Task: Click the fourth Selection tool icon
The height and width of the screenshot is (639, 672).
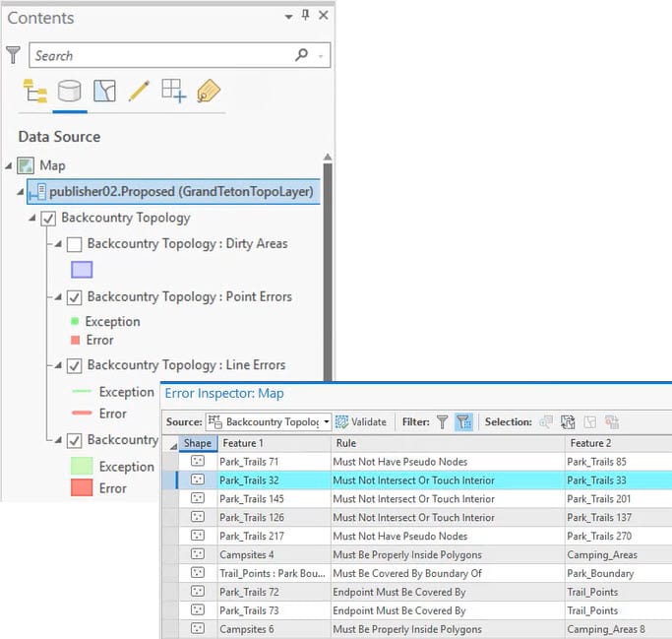Action: (612, 422)
